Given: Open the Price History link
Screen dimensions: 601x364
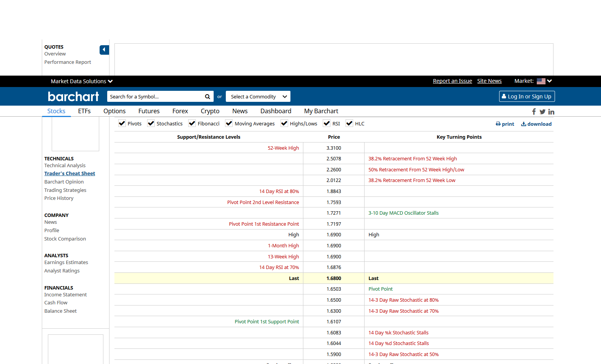Looking at the screenshot, I should tap(59, 198).
